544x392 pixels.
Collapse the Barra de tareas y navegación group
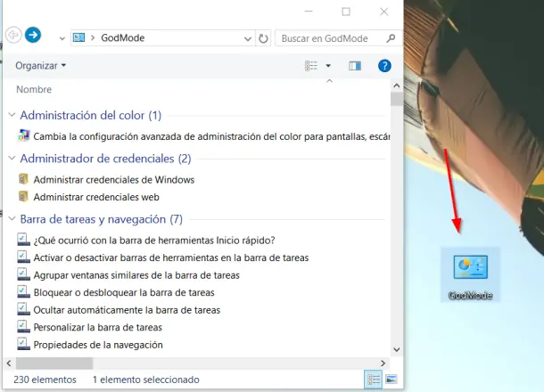point(12,218)
